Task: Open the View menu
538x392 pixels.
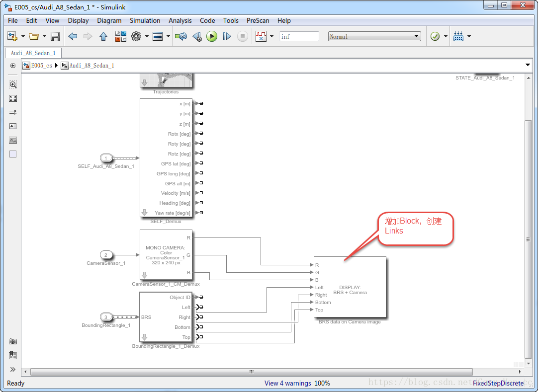Action: [x=53, y=20]
